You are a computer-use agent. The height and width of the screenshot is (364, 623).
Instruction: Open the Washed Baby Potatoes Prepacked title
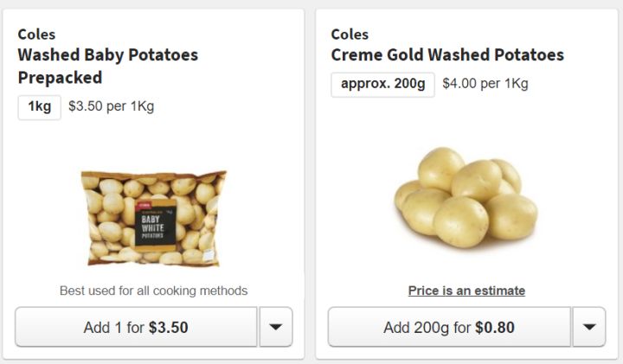[x=108, y=67]
